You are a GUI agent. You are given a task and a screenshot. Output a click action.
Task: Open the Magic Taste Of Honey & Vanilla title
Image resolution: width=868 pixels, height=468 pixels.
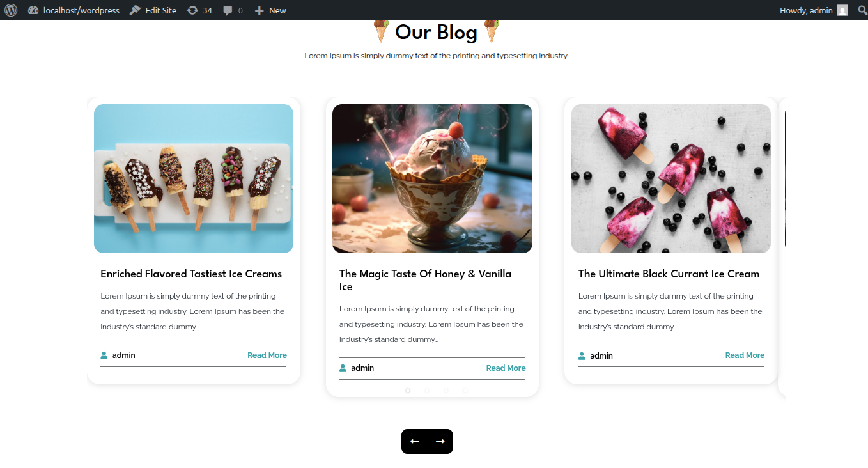click(425, 280)
